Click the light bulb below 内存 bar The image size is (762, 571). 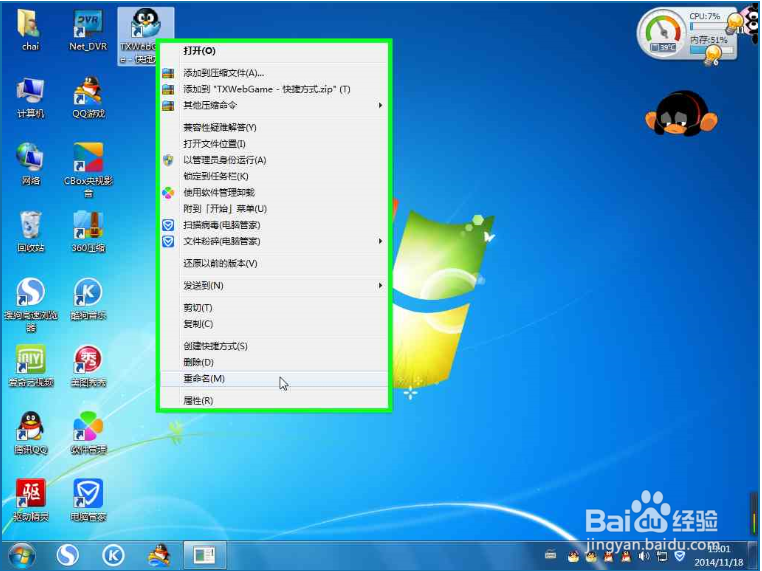pos(712,56)
